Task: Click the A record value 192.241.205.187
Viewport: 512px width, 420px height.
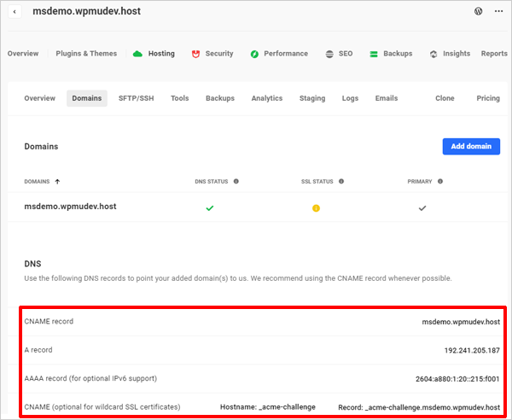Action: click(x=472, y=351)
